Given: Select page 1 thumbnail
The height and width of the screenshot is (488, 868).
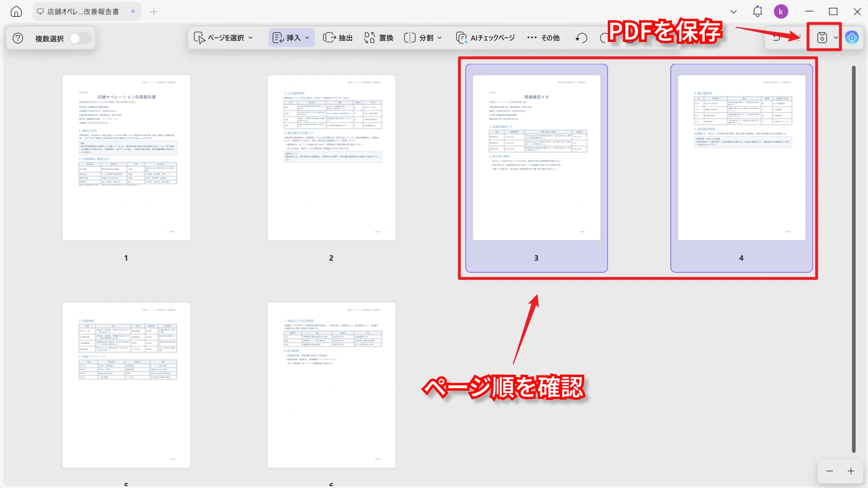Looking at the screenshot, I should [126, 157].
